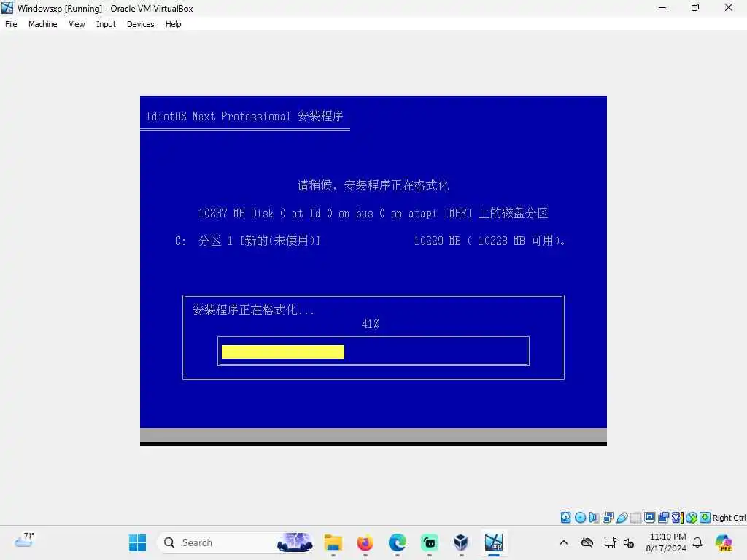Show hidden system tray icons
This screenshot has width=747, height=560.
click(x=564, y=542)
